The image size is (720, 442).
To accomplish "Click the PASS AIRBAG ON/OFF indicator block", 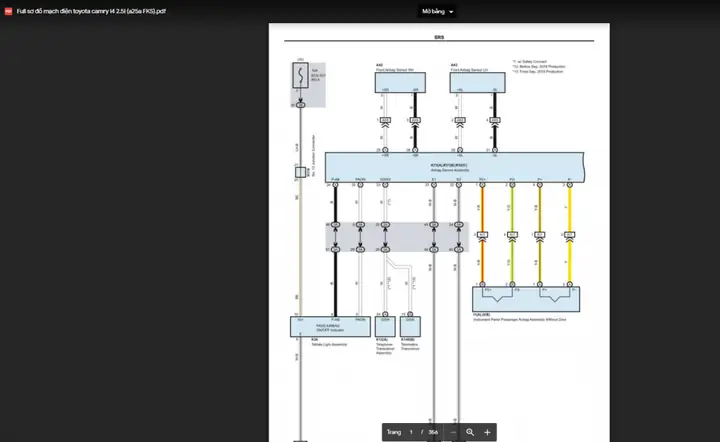I will click(x=330, y=327).
